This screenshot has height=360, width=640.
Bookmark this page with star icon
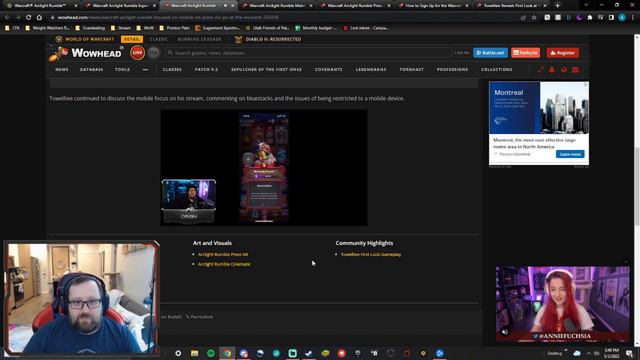[534, 18]
